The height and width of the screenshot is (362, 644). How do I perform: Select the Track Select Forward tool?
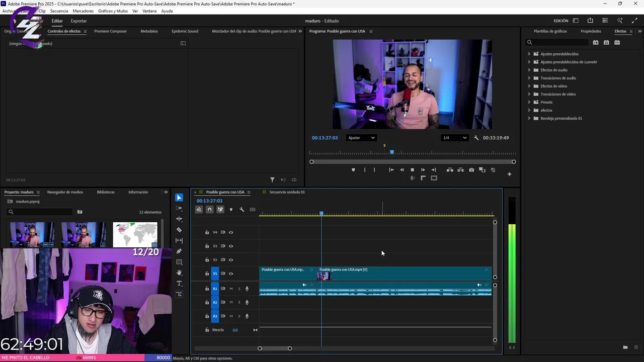pos(179,208)
